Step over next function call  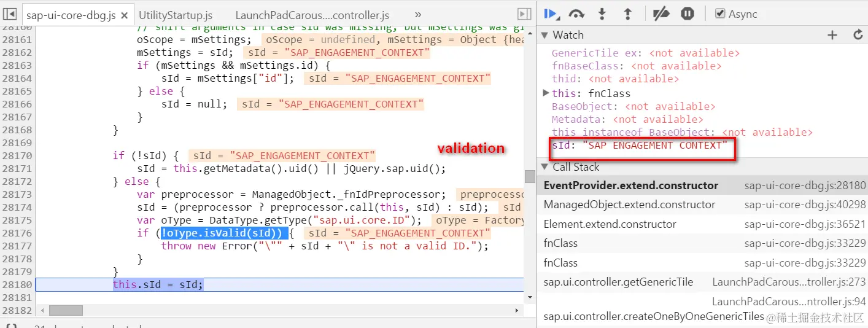coord(576,14)
